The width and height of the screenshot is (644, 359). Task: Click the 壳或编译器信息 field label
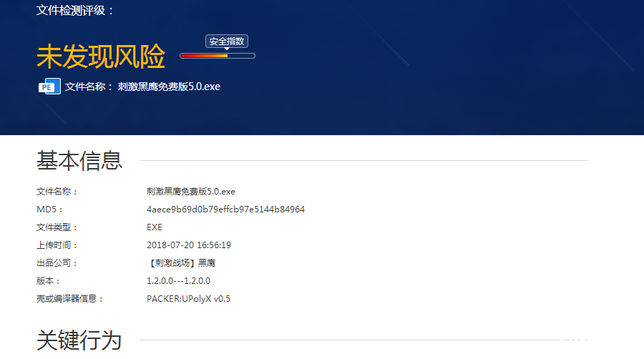coord(69,299)
